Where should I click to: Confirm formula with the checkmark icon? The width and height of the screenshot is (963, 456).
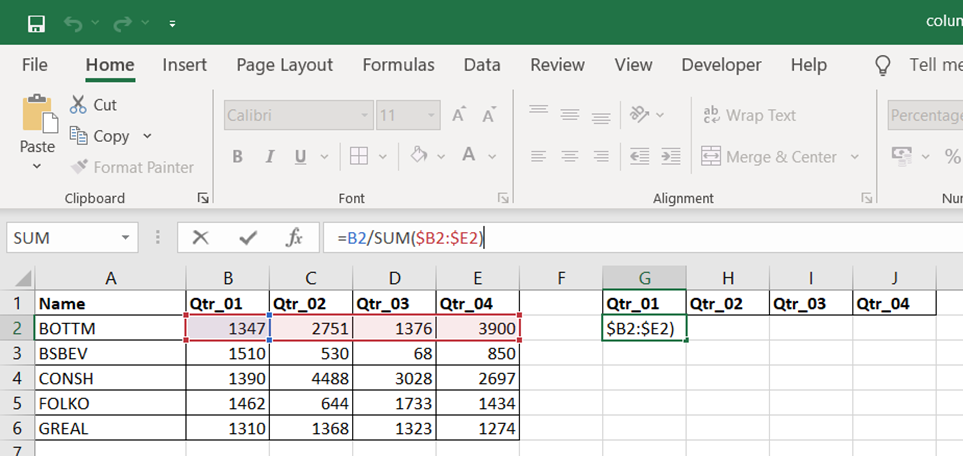click(248, 238)
